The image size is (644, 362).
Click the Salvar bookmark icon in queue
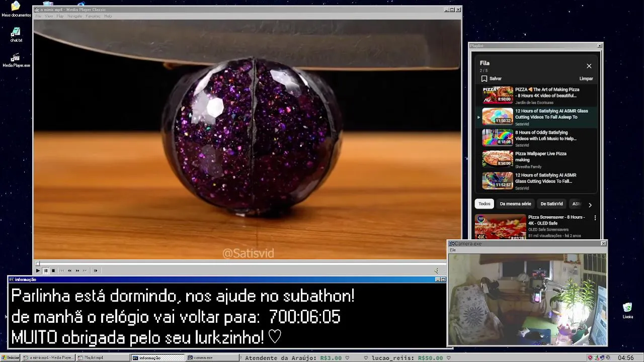pyautogui.click(x=484, y=78)
